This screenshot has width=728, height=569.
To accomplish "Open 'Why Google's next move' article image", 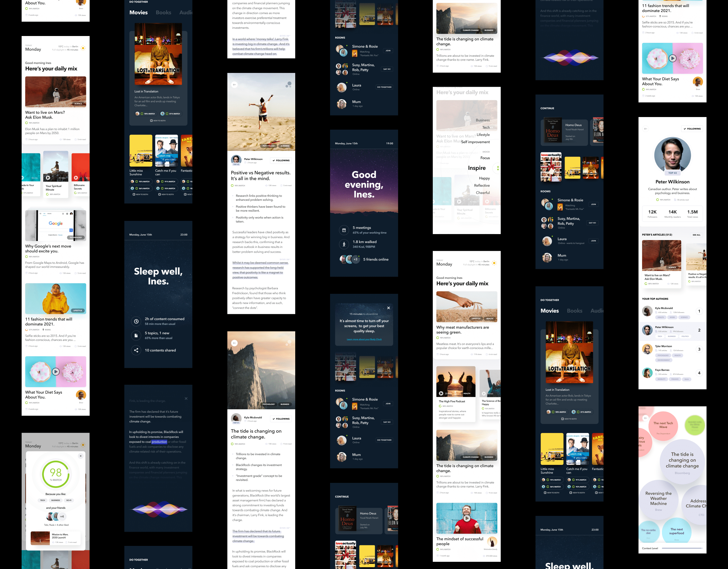I will pyautogui.click(x=56, y=226).
